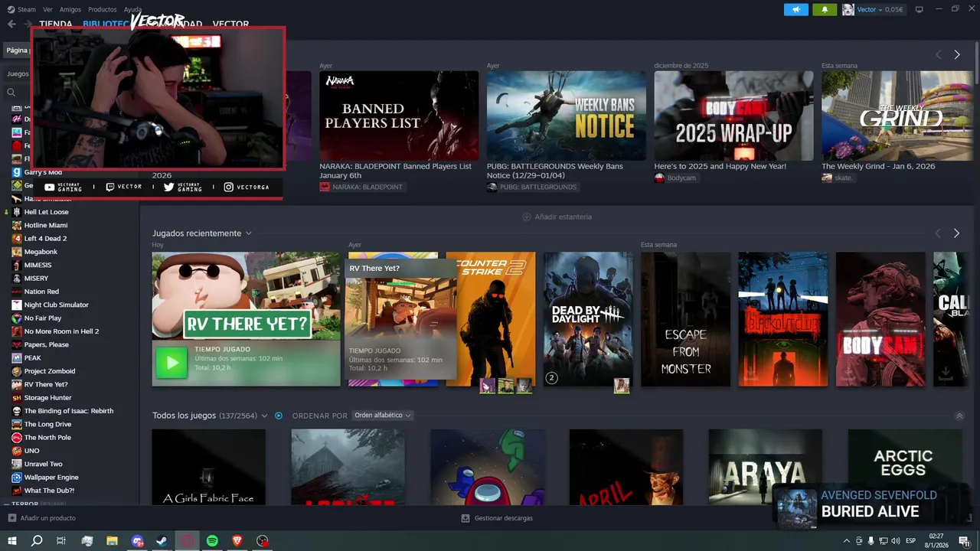This screenshot has height=551, width=980.
Task: Select Night Club Simulator in sidebar
Action: tap(56, 305)
